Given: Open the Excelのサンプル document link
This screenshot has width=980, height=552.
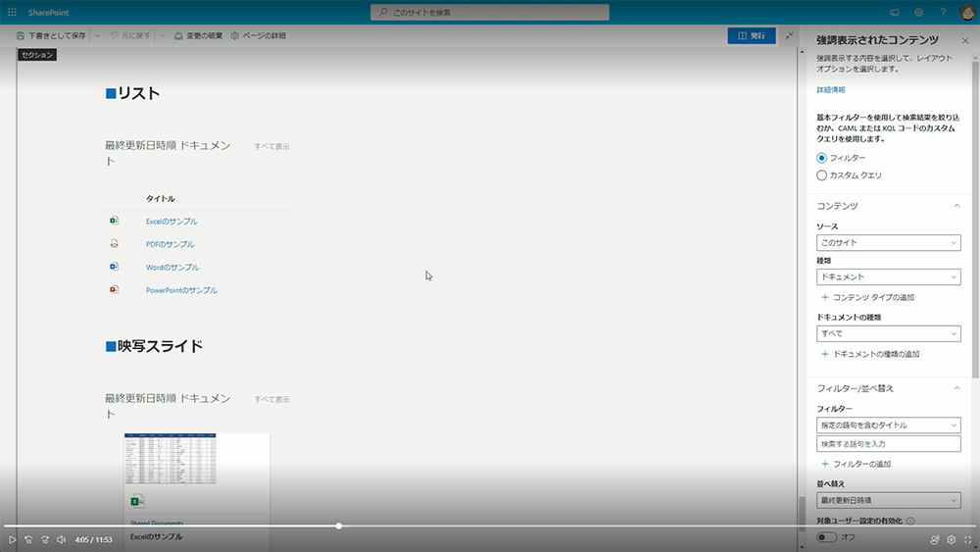Looking at the screenshot, I should point(171,222).
